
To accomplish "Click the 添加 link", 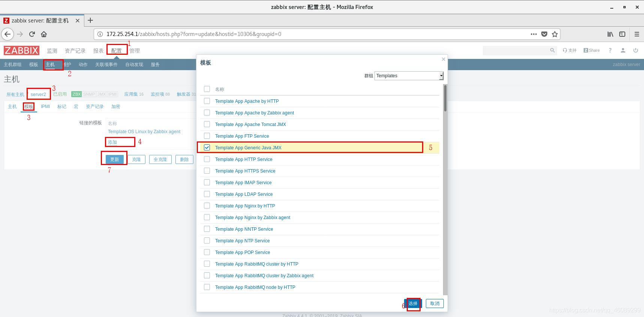I will [x=112, y=142].
